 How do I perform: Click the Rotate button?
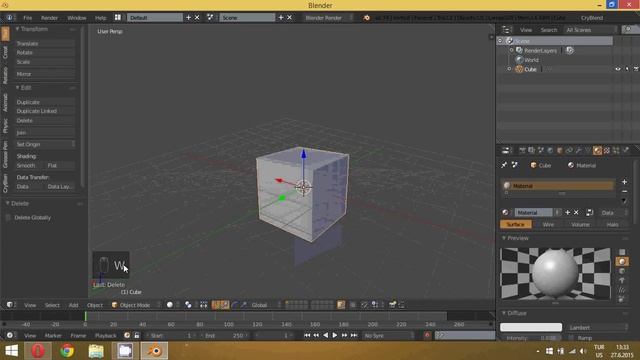coord(45,53)
